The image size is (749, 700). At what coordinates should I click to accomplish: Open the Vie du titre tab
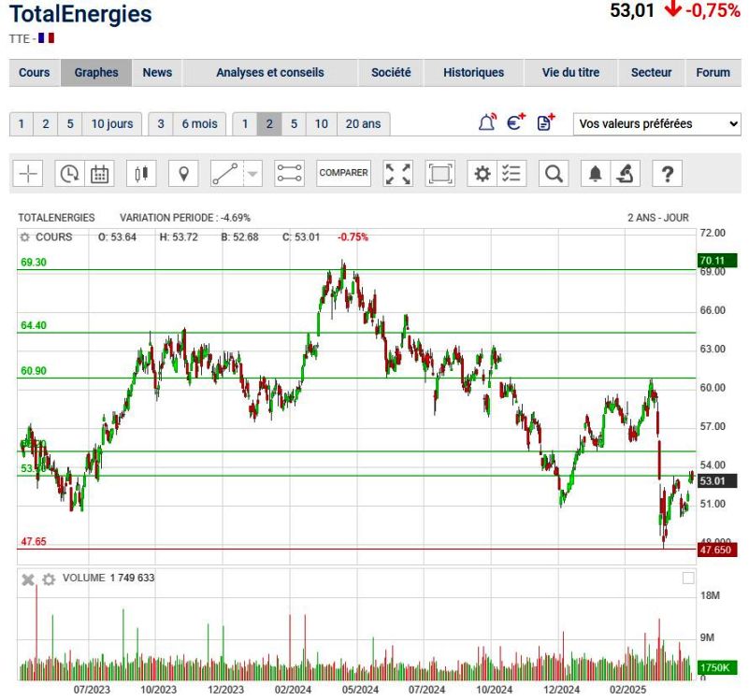tap(570, 73)
